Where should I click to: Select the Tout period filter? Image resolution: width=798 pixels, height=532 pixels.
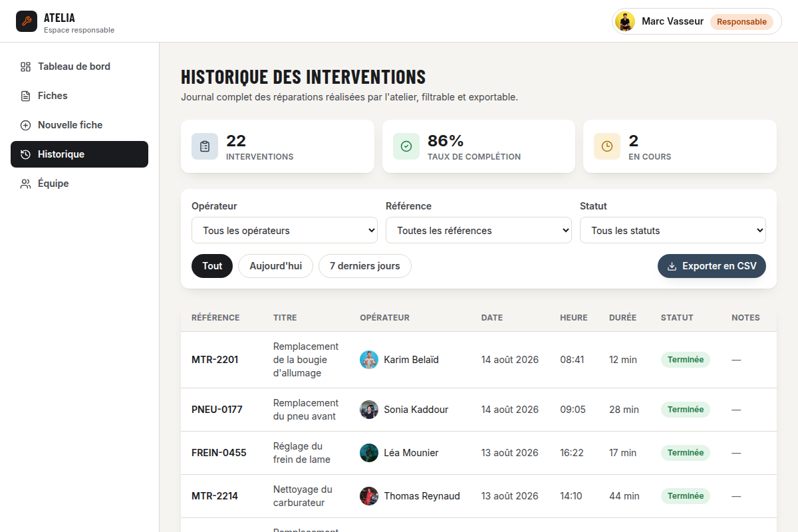[212, 266]
